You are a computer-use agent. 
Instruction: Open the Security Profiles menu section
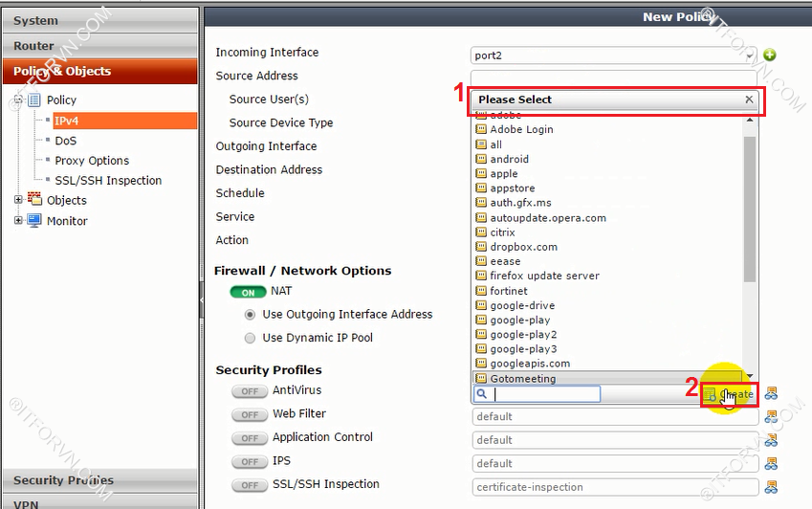(x=100, y=480)
